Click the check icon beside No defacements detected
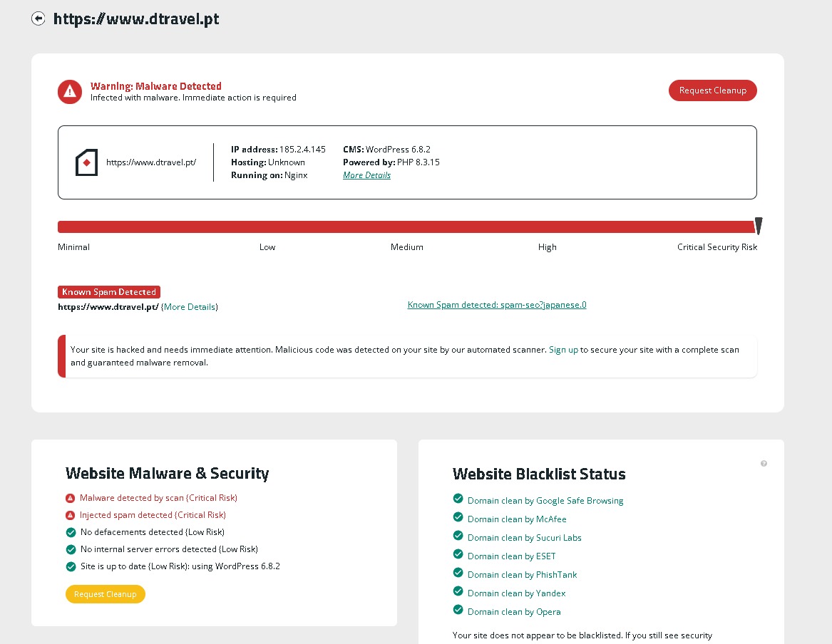This screenshot has width=832, height=644. pyautogui.click(x=71, y=532)
